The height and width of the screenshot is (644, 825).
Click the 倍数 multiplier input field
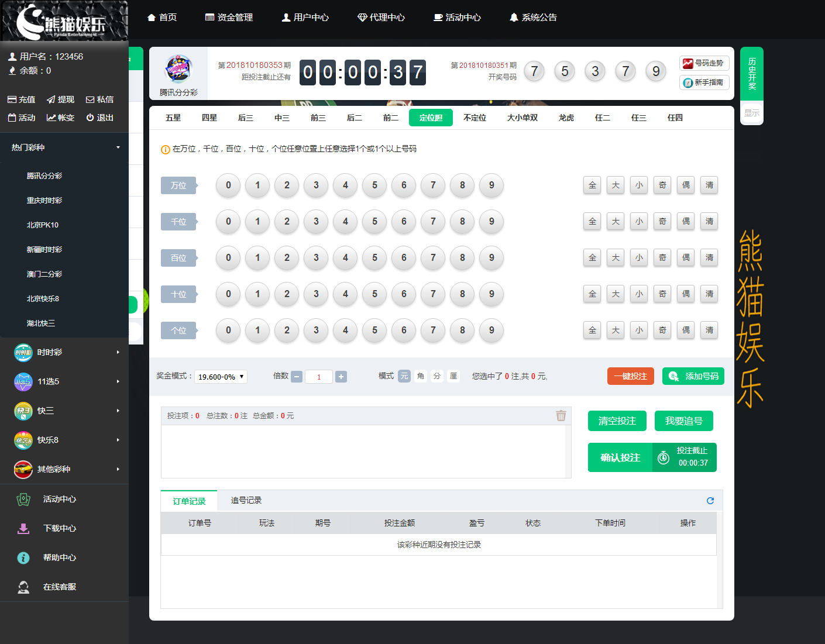click(319, 377)
